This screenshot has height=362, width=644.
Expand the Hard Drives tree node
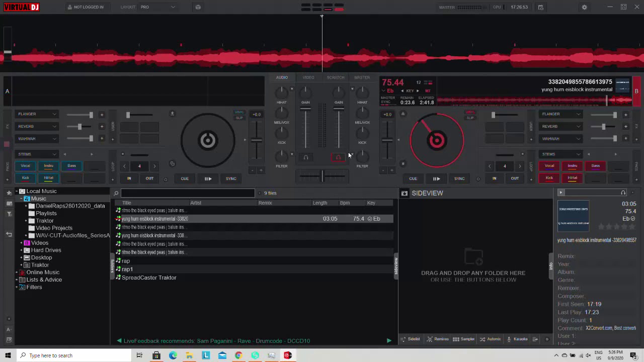21,250
